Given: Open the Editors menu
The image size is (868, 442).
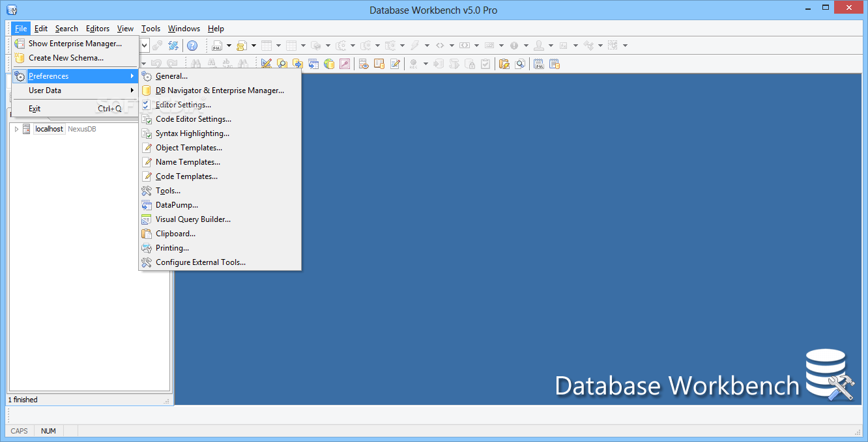Looking at the screenshot, I should pos(98,29).
